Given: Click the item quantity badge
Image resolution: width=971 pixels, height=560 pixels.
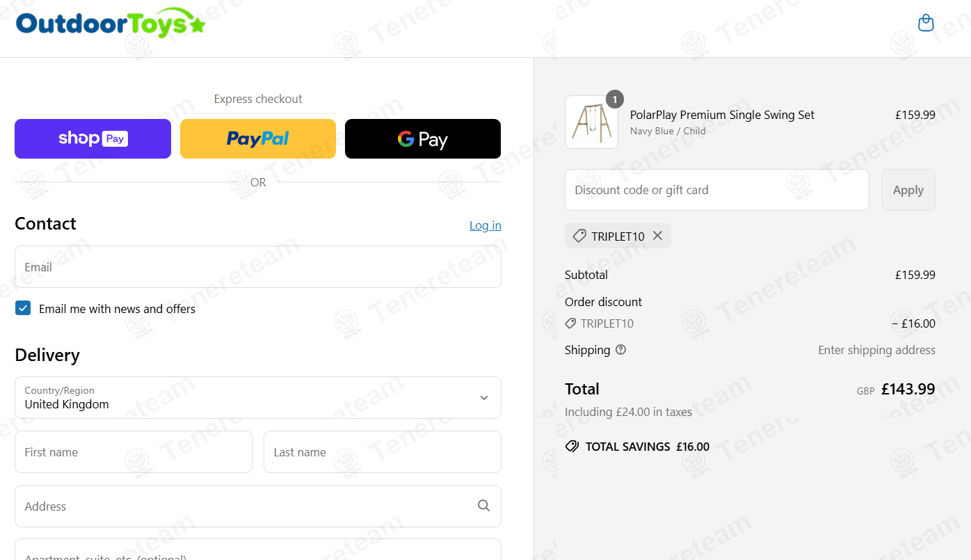Looking at the screenshot, I should [x=615, y=99].
